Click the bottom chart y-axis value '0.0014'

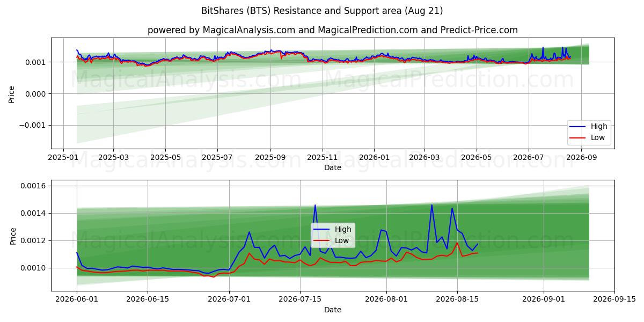click(34, 213)
